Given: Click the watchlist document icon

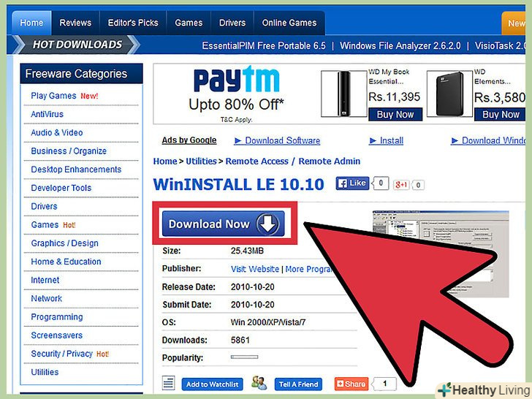Looking at the screenshot, I should pyautogui.click(x=169, y=384).
